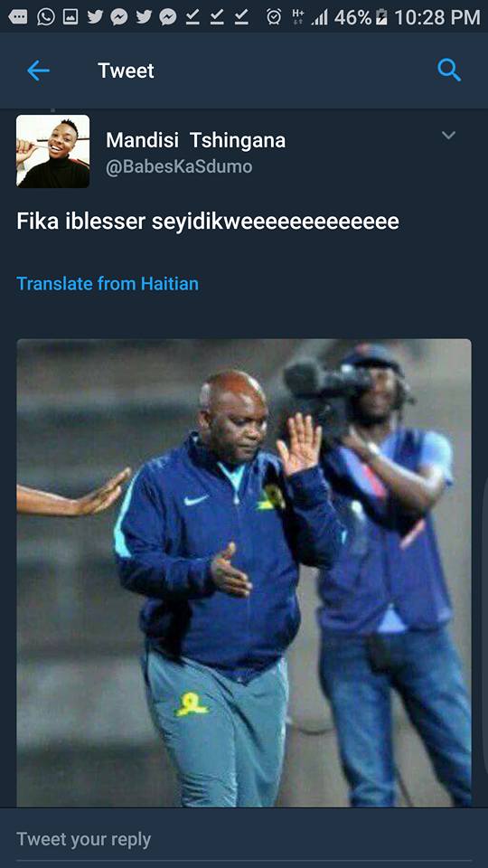Tap the battery status icon
The height and width of the screenshot is (868, 488).
pyautogui.click(x=381, y=17)
